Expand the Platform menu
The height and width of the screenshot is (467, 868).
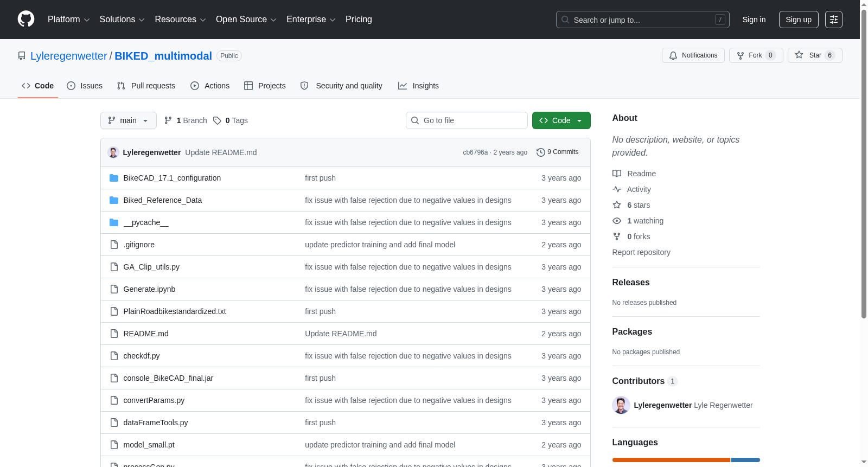[x=69, y=20]
